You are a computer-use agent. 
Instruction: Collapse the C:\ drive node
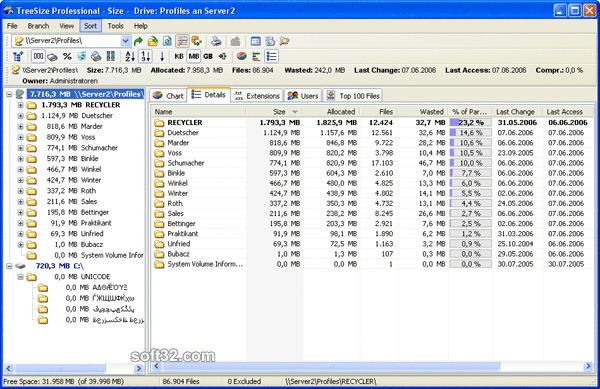pyautogui.click(x=9, y=266)
